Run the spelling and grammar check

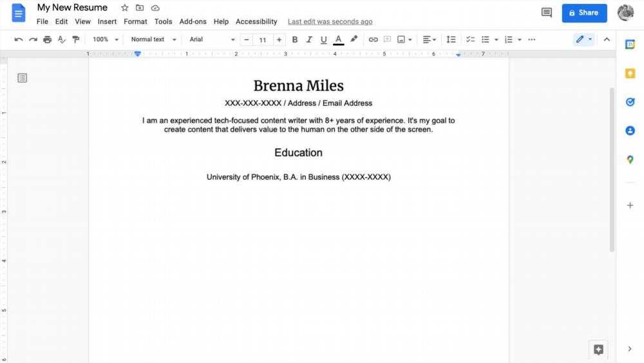[62, 39]
